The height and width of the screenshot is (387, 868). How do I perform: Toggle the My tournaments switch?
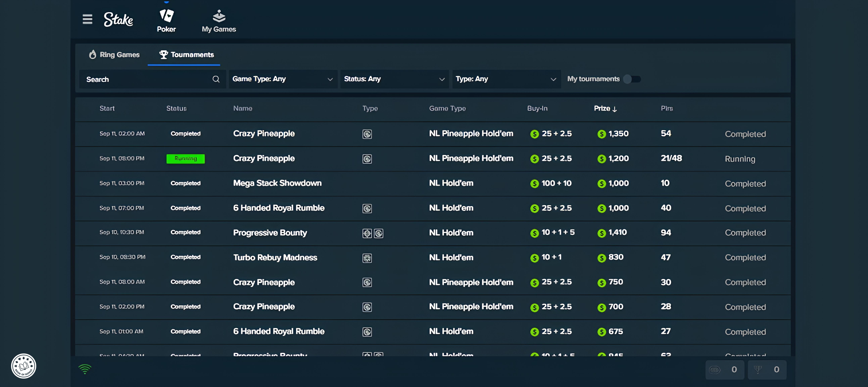(x=632, y=79)
